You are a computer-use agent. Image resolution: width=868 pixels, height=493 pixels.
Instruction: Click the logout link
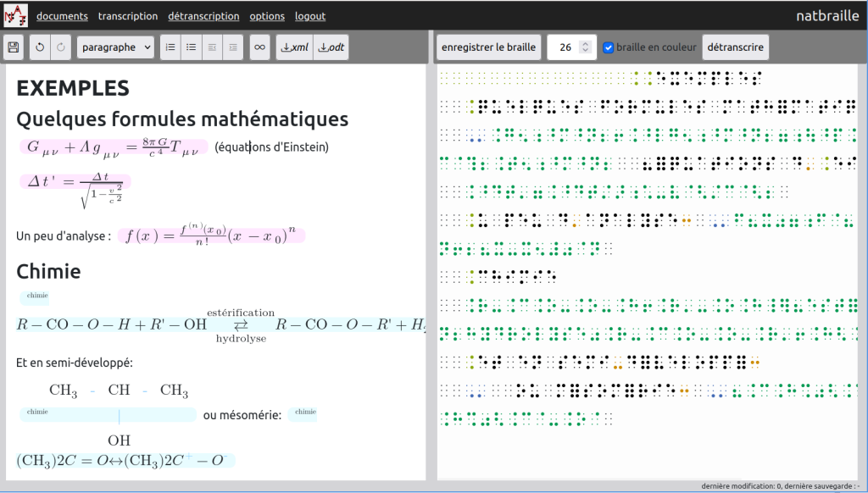[x=310, y=16]
